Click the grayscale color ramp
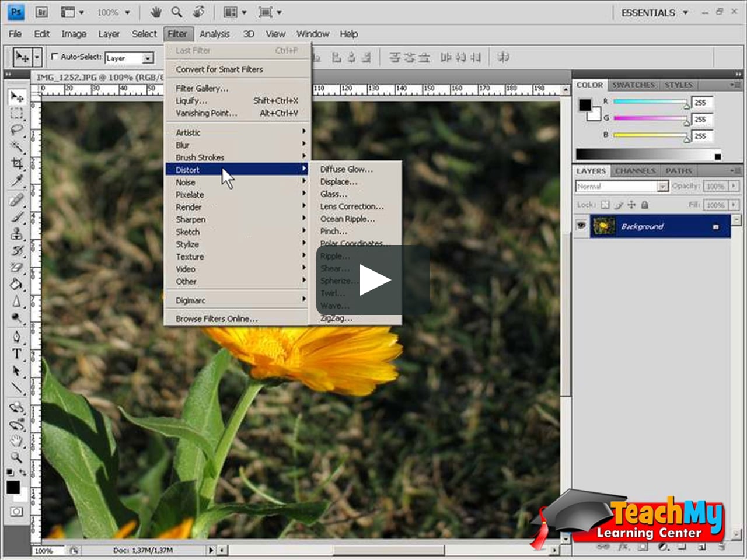Screen dimensions: 747x560 649,154
